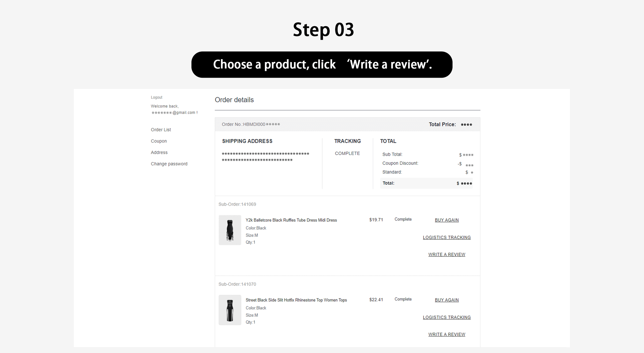Click the ruffles tube dress thumbnail
The height and width of the screenshot is (353, 644).
coord(230,230)
